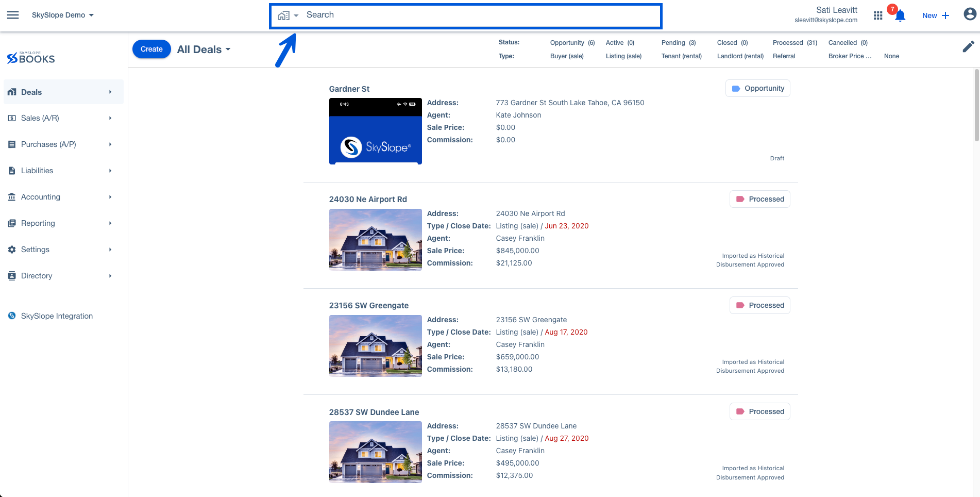
Task: Filter by Buyer (sale) type
Action: point(567,56)
